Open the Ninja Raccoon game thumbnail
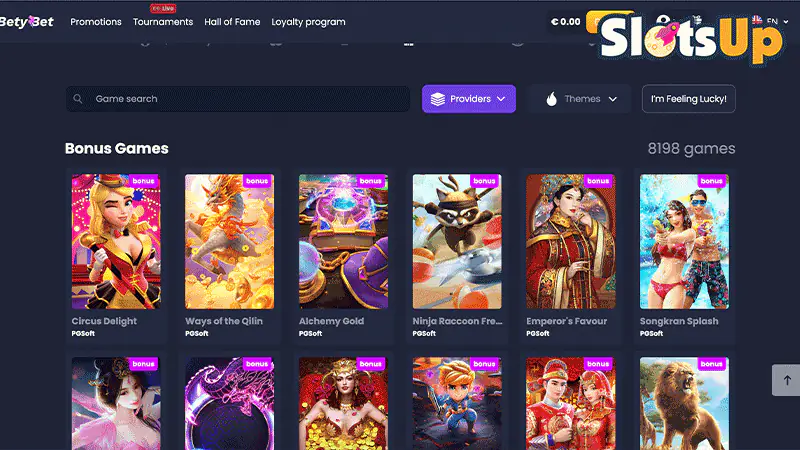Image resolution: width=800 pixels, height=450 pixels. tap(457, 241)
